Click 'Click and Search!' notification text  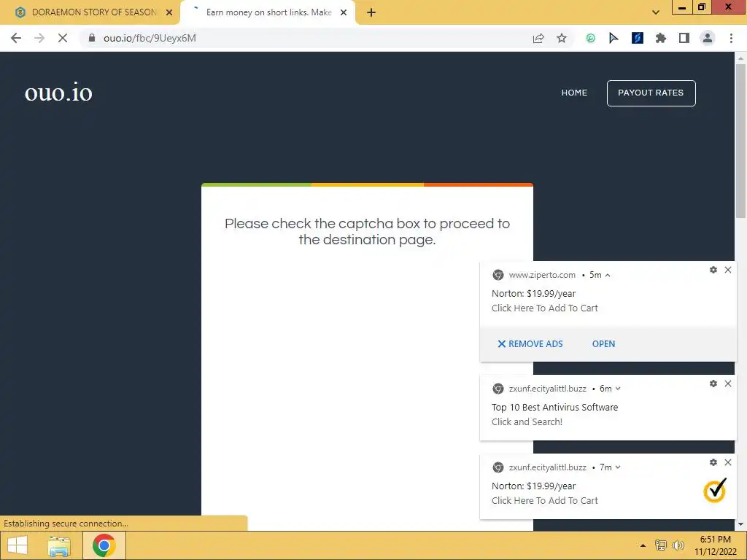[x=527, y=422]
